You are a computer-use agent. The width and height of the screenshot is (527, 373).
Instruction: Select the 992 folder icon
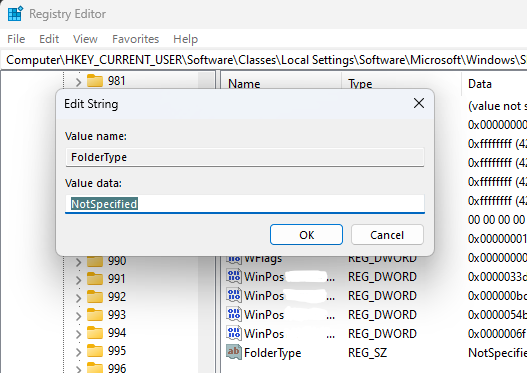point(95,297)
